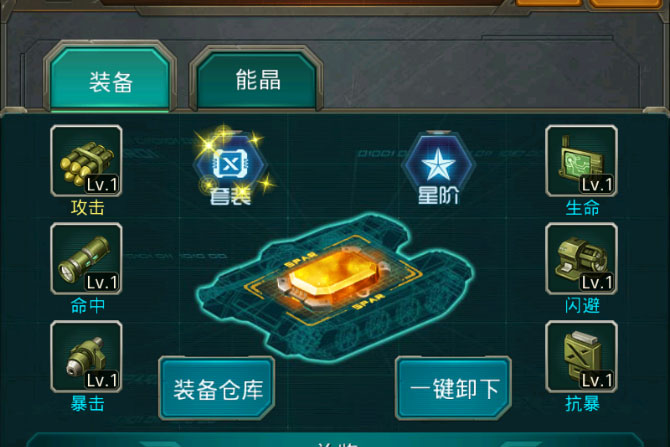This screenshot has height=447, width=670.
Task: Switch to the 装备 tab
Action: pyautogui.click(x=110, y=78)
